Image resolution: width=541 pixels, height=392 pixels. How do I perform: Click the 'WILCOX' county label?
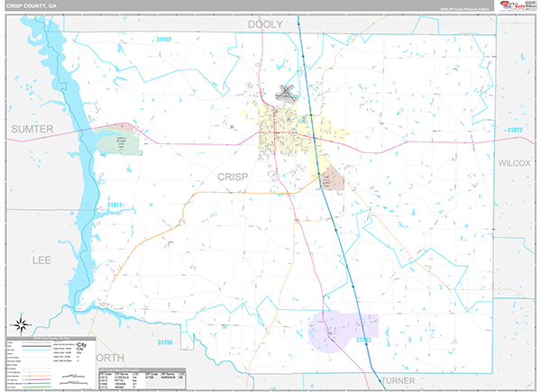514,163
